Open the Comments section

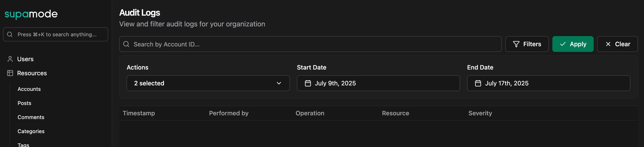[x=31, y=117]
